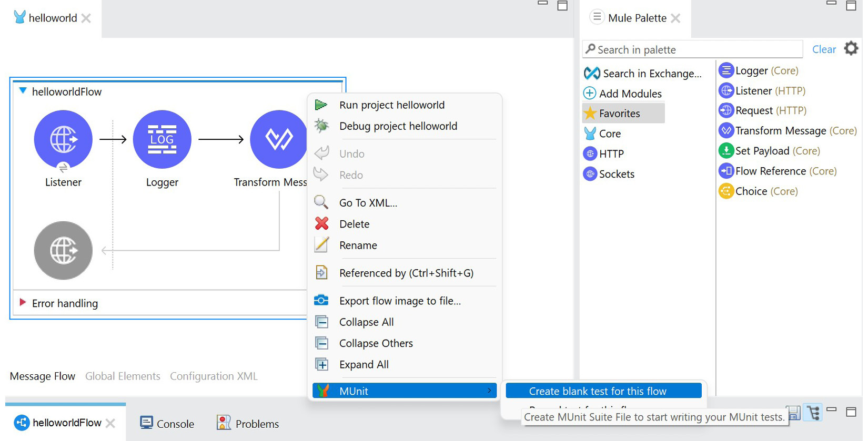Screen dimensions: 868x441
Task: Select Sockets palette category
Action: (609, 174)
